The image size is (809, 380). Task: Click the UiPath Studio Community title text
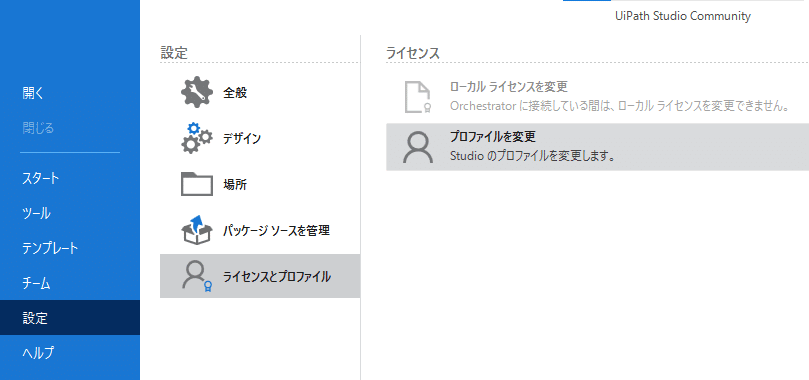(683, 16)
